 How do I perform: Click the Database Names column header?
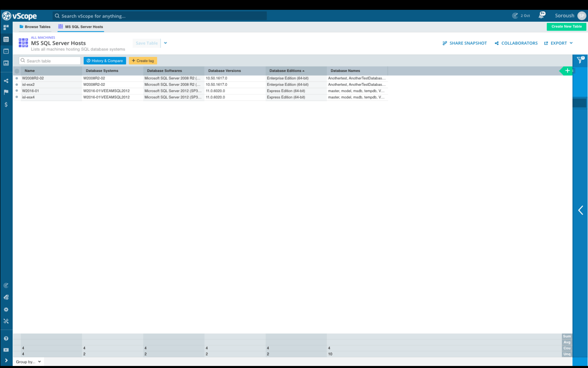357,71
